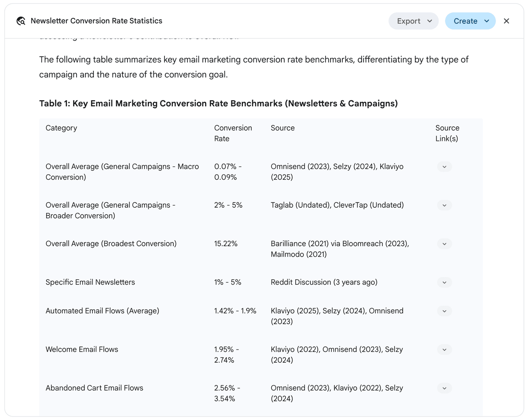The height and width of the screenshot is (420, 528).
Task: Close the Newsletter Conversion Rate Statistics panel
Action: (507, 21)
